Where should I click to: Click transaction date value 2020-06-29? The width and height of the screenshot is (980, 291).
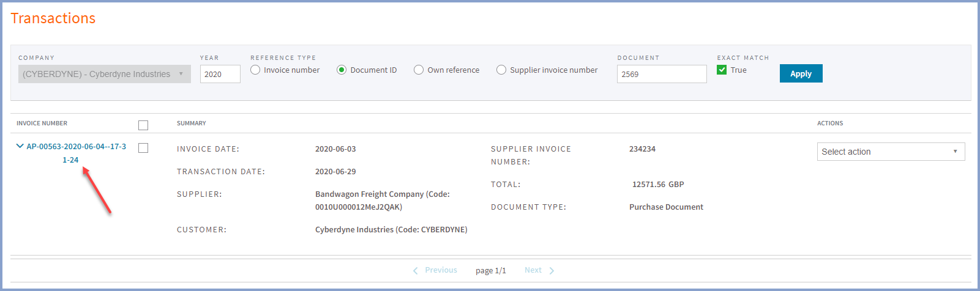click(335, 171)
